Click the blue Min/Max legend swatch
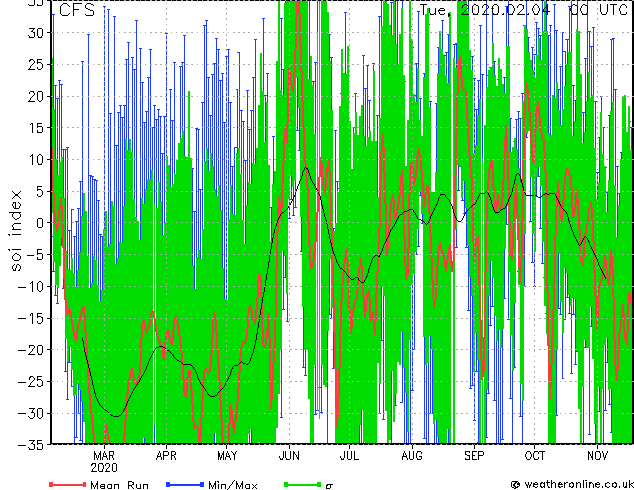Screen dimensions: 634x490 tap(185, 484)
